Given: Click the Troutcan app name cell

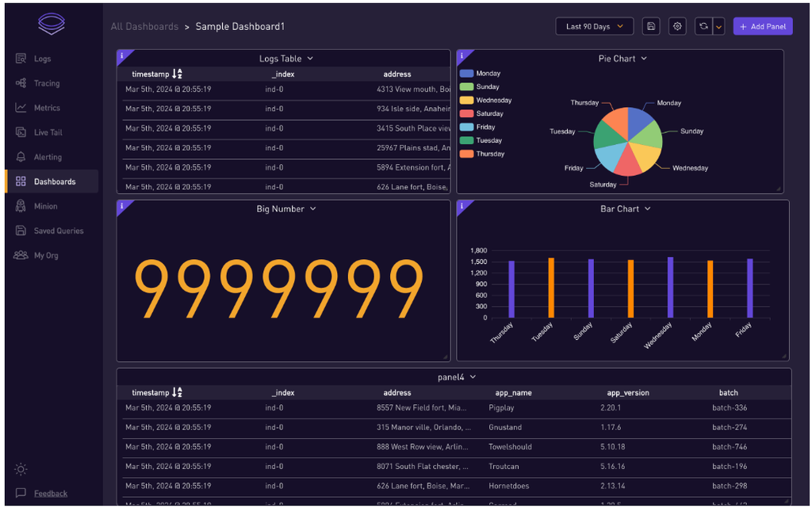Looking at the screenshot, I should tap(504, 467).
